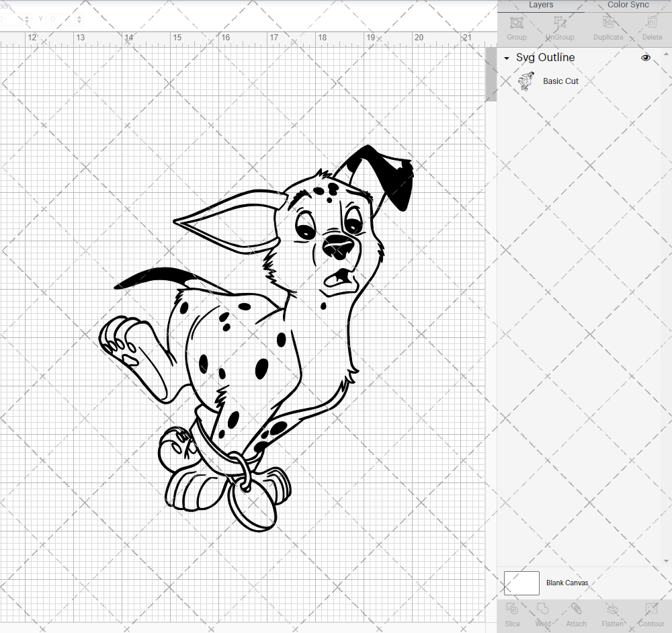Open the Contour tool
The height and width of the screenshot is (633, 672).
click(651, 609)
